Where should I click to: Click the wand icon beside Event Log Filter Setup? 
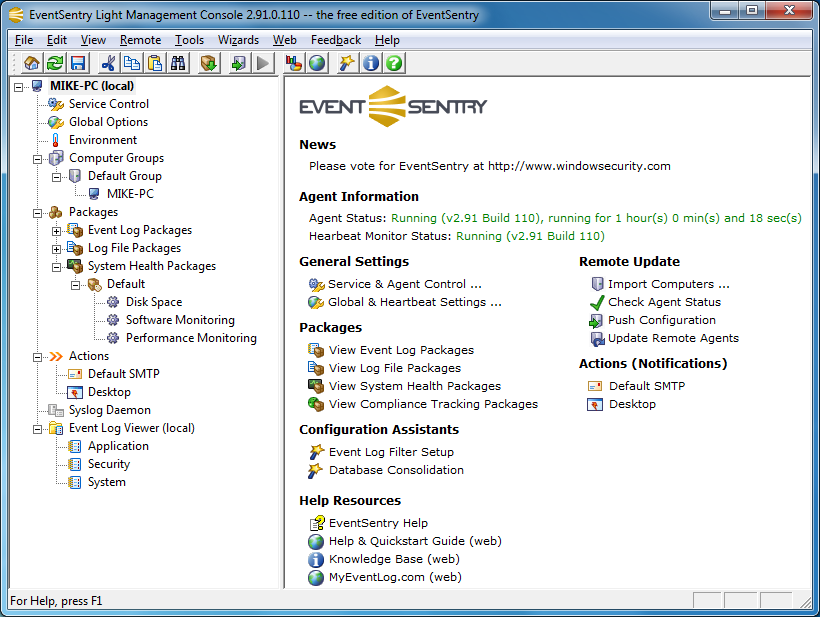(316, 452)
